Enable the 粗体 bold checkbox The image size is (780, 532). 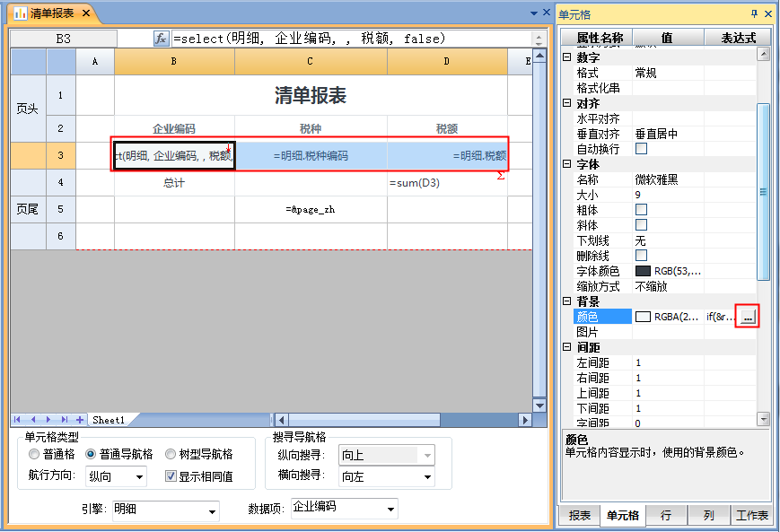(x=641, y=210)
